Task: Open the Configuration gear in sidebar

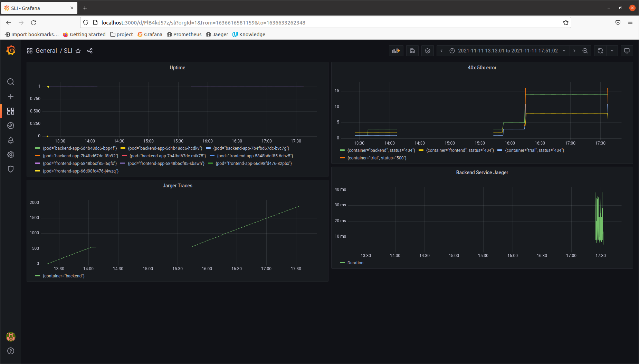Action: coord(11,155)
